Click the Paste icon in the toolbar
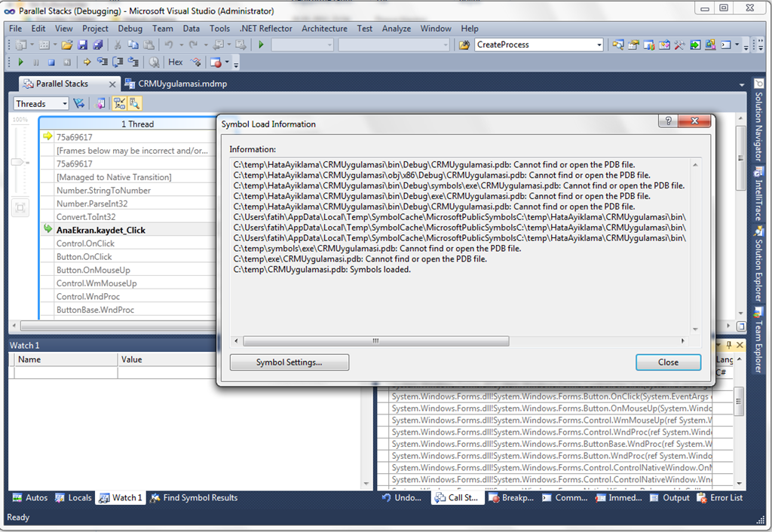The width and height of the screenshot is (772, 532). pyautogui.click(x=149, y=44)
